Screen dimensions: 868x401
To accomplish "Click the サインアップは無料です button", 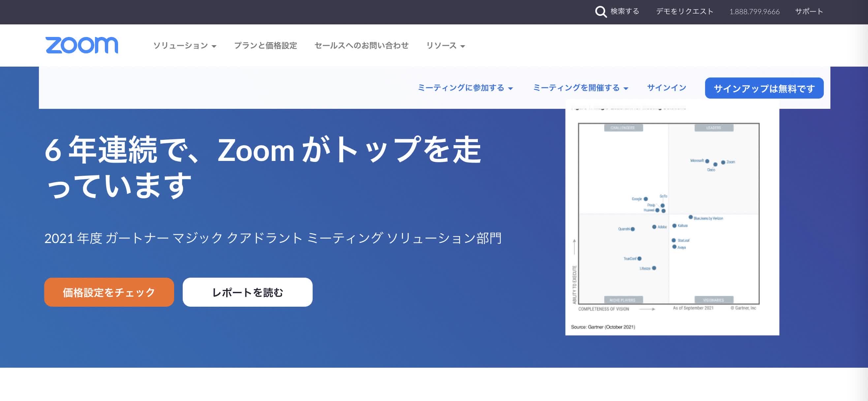I will [764, 88].
